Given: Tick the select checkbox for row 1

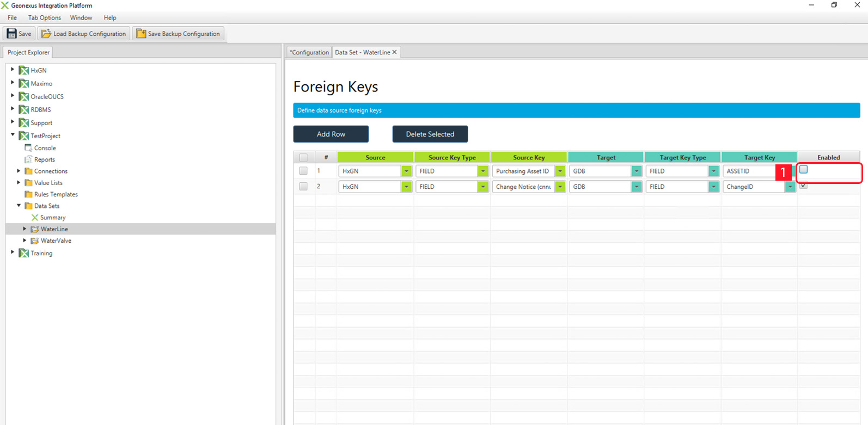Looking at the screenshot, I should tap(303, 171).
